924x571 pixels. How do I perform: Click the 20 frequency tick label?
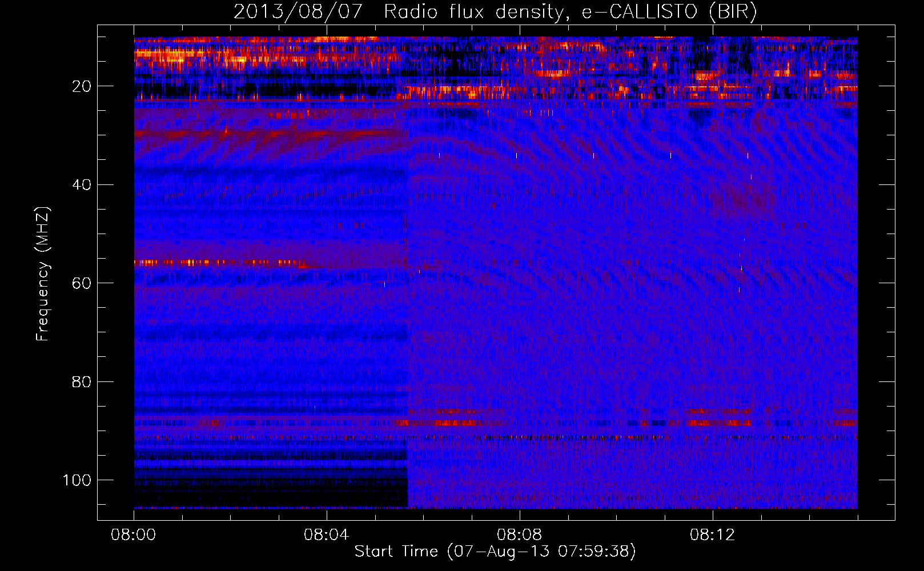(x=82, y=86)
